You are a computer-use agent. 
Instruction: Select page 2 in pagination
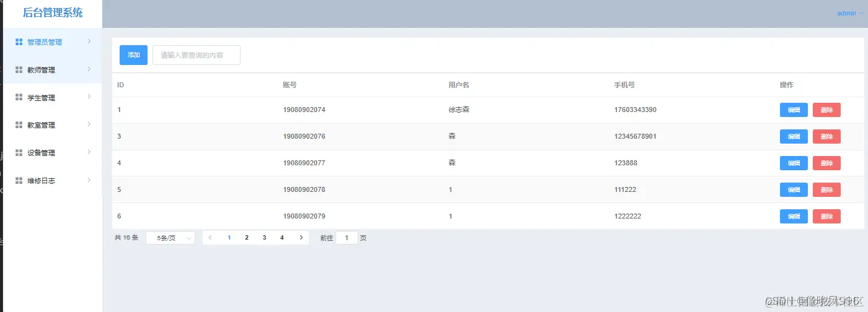247,238
